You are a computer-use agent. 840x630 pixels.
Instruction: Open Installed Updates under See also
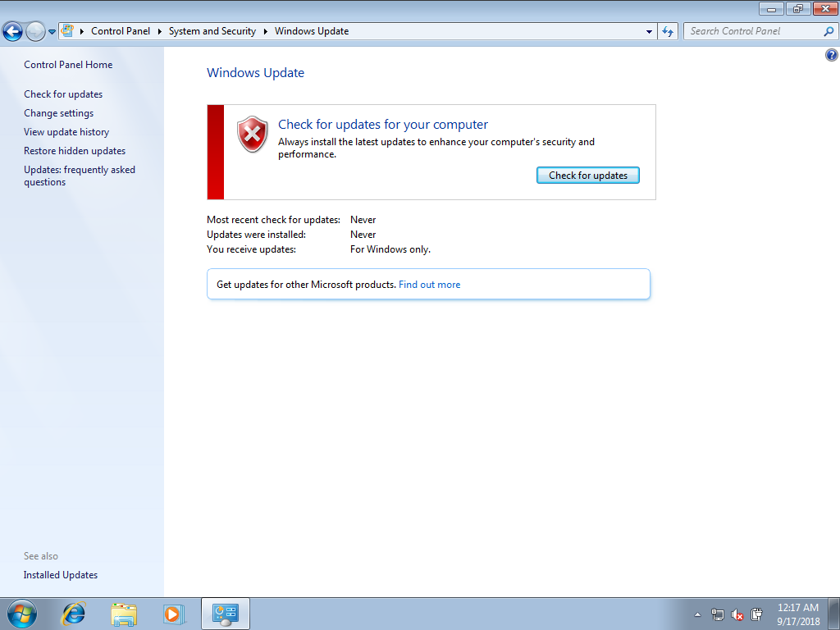coord(61,575)
